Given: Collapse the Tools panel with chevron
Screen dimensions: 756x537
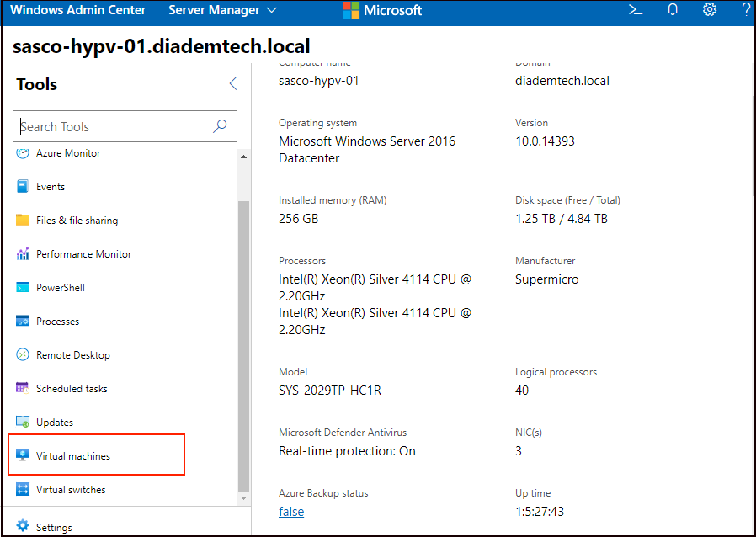Looking at the screenshot, I should pos(233,83).
